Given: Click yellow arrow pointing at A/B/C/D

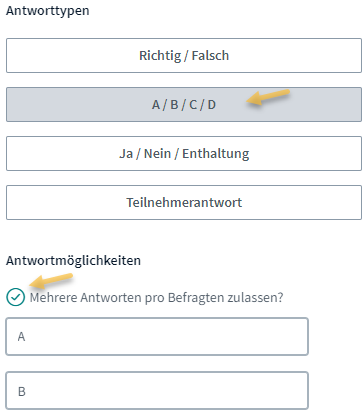Looking at the screenshot, I should pyautogui.click(x=268, y=98).
